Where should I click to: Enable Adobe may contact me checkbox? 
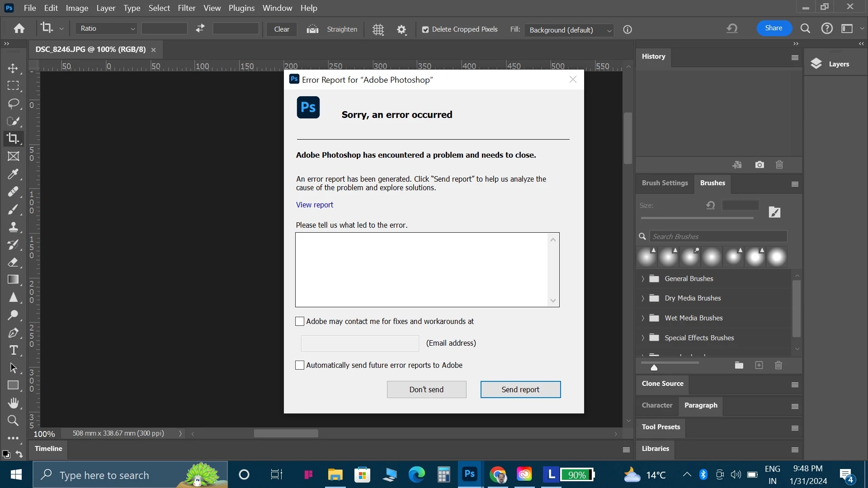pyautogui.click(x=300, y=321)
